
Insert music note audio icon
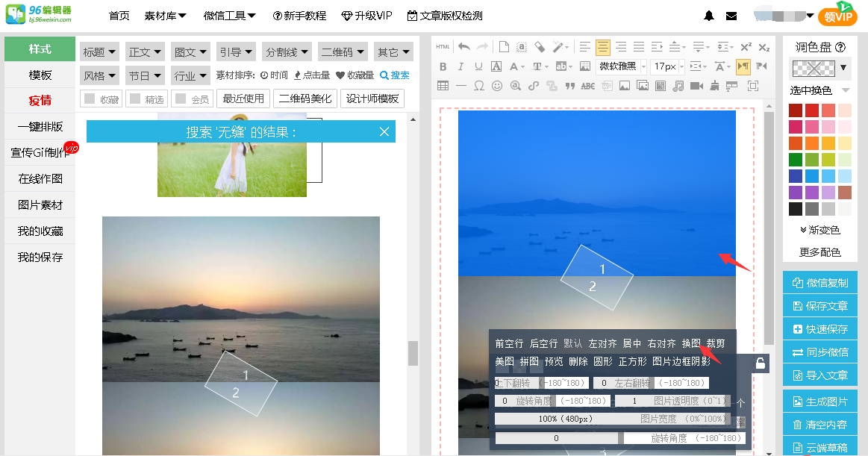(x=678, y=86)
